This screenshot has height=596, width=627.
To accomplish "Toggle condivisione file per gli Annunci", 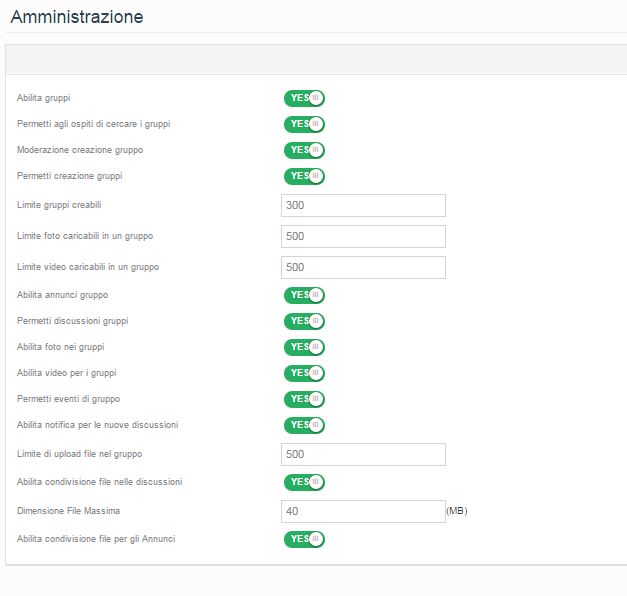I will pyautogui.click(x=304, y=539).
